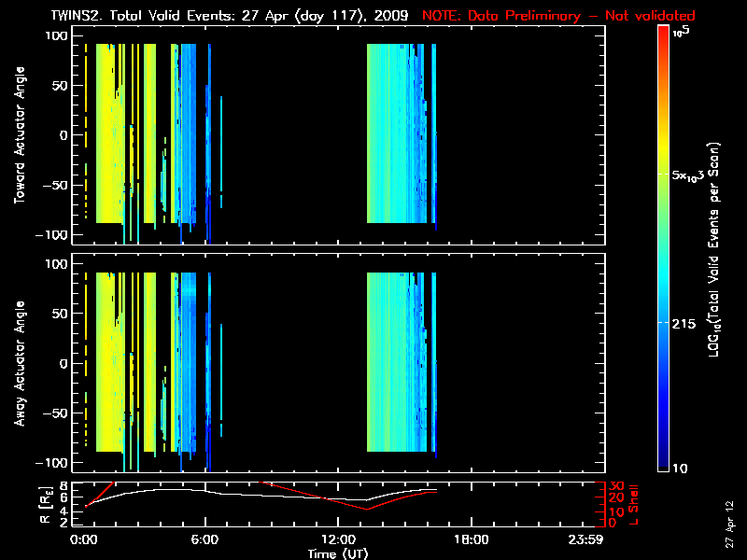Pick the red top end of the color bar
This screenshot has height=560, width=747.
point(663,33)
